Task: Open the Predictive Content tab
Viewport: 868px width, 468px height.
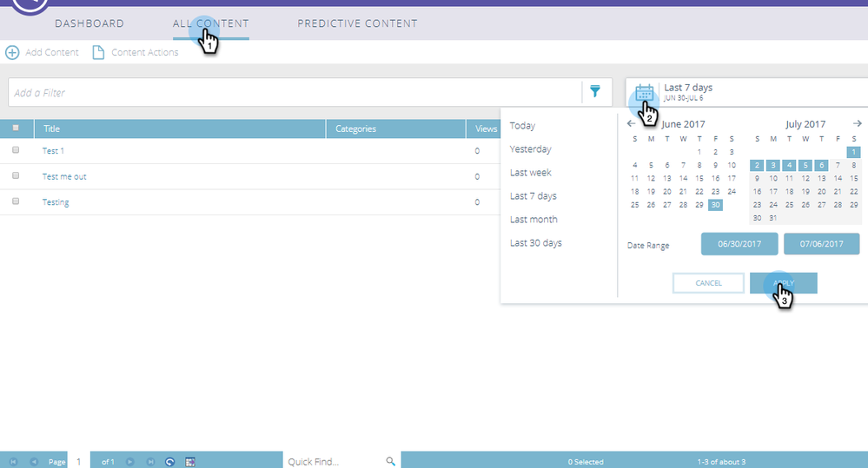Action: pyautogui.click(x=358, y=23)
